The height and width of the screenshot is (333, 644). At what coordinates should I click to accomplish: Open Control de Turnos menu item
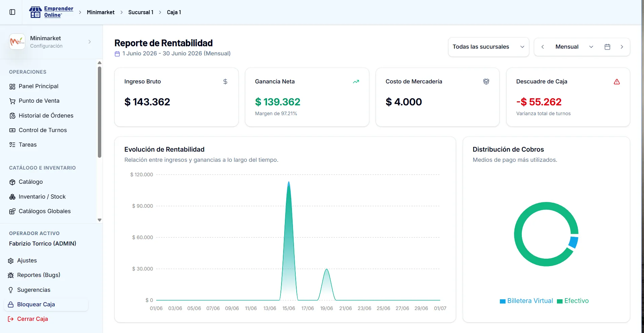click(43, 130)
